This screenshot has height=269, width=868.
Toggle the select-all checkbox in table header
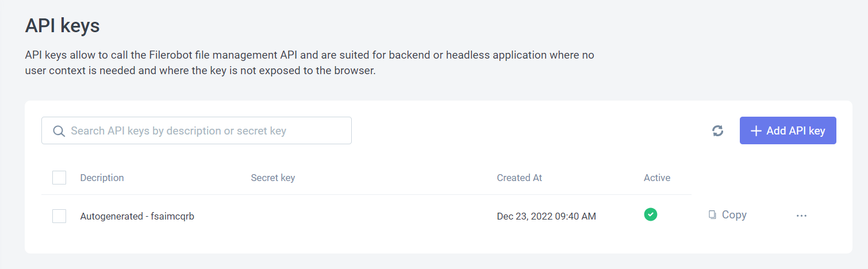click(59, 178)
